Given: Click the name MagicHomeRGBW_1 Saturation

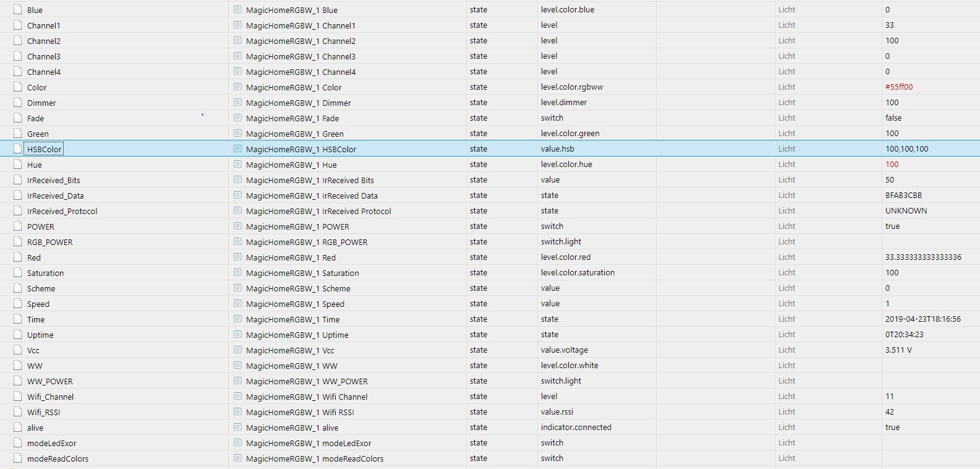Looking at the screenshot, I should [302, 273].
